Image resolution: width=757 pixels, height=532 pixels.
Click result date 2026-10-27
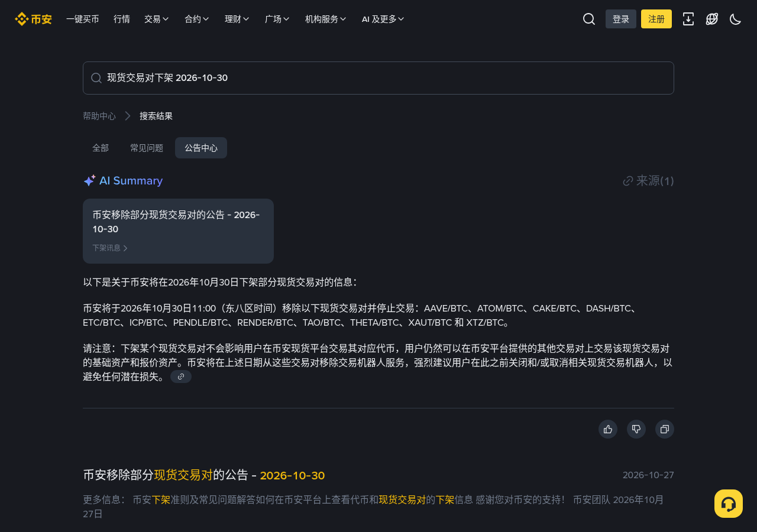(x=648, y=475)
